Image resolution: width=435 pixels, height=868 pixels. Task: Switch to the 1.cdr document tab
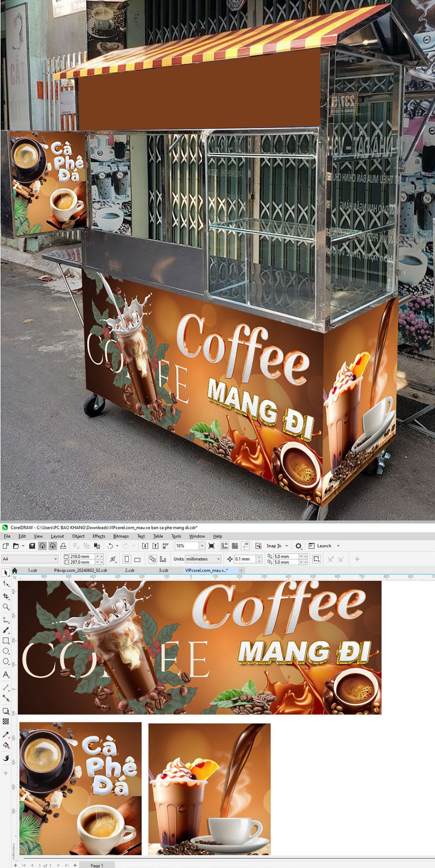pos(33,570)
